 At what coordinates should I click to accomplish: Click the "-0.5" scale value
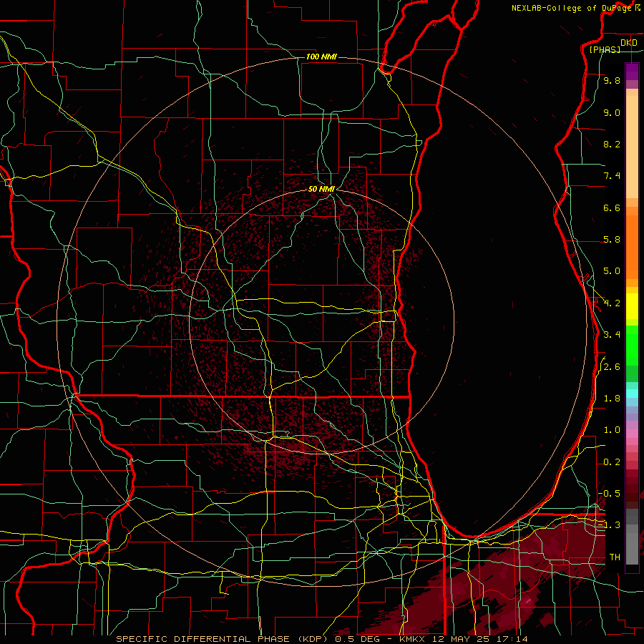[x=609, y=494]
